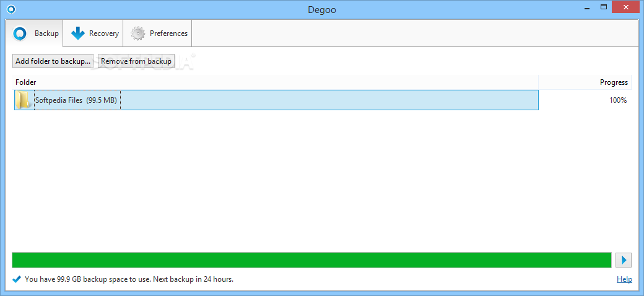This screenshot has width=644, height=296.
Task: Minimize the Degoo window
Action: click(x=586, y=7)
